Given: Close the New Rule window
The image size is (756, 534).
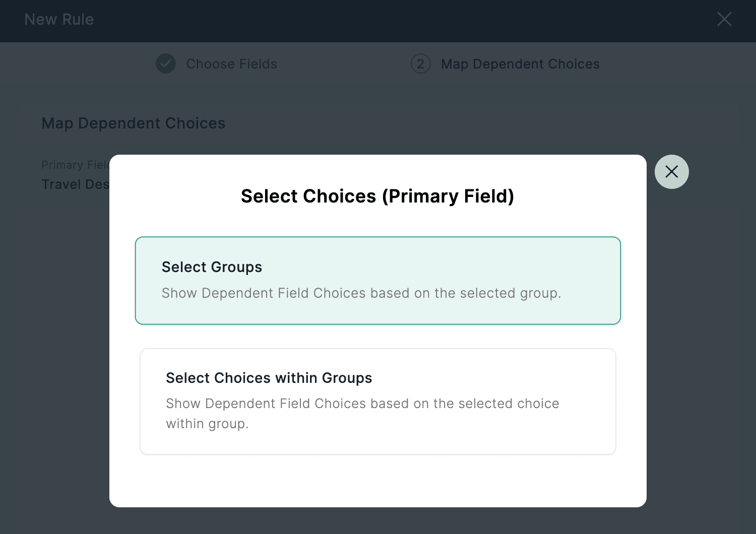Looking at the screenshot, I should point(724,20).
